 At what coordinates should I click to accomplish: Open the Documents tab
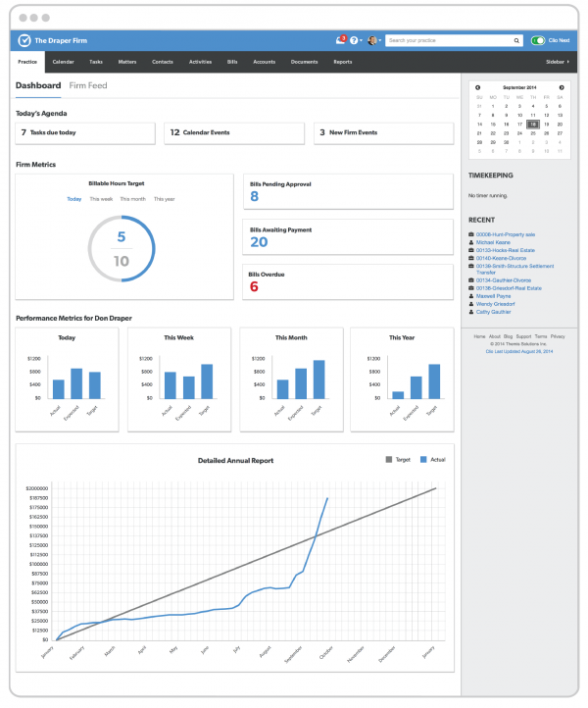pyautogui.click(x=304, y=62)
